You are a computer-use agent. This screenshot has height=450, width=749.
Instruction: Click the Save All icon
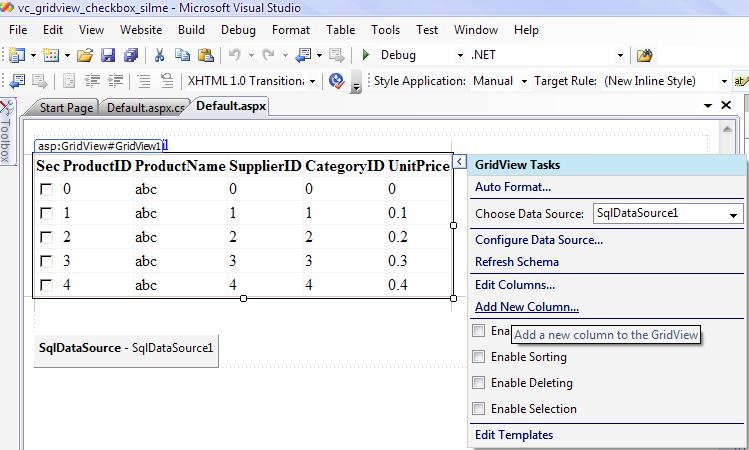coord(130,55)
